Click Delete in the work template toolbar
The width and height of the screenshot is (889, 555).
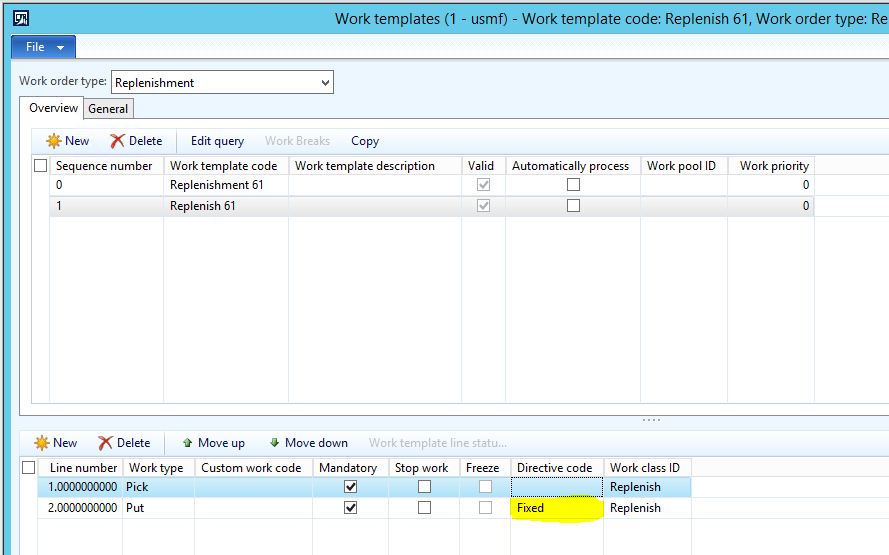[x=136, y=141]
